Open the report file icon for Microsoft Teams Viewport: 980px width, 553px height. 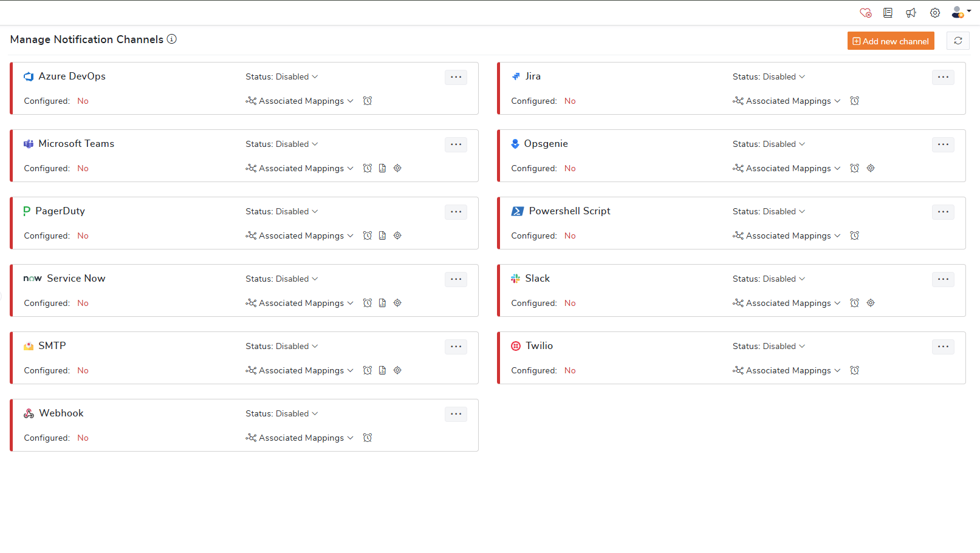tap(382, 168)
